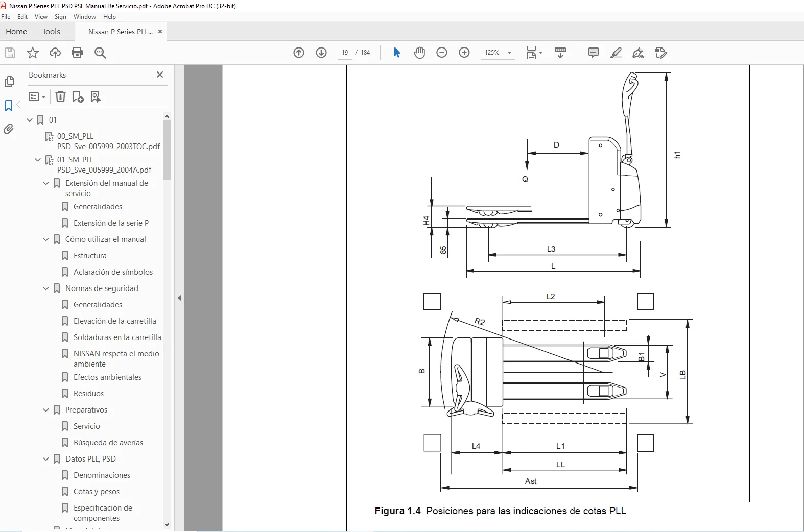Select the Highlight text pen
Screen dimensions: 804x532
pos(616,53)
